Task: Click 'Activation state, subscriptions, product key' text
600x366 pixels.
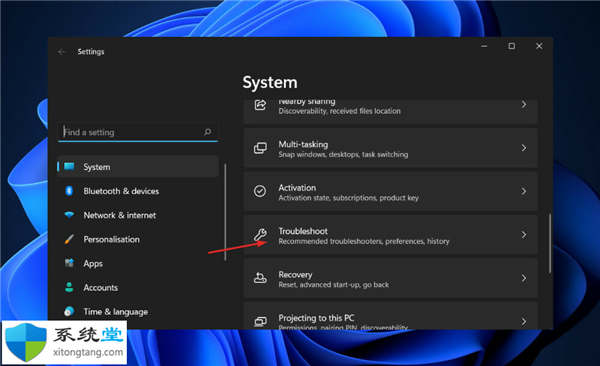Action: pyautogui.click(x=348, y=198)
